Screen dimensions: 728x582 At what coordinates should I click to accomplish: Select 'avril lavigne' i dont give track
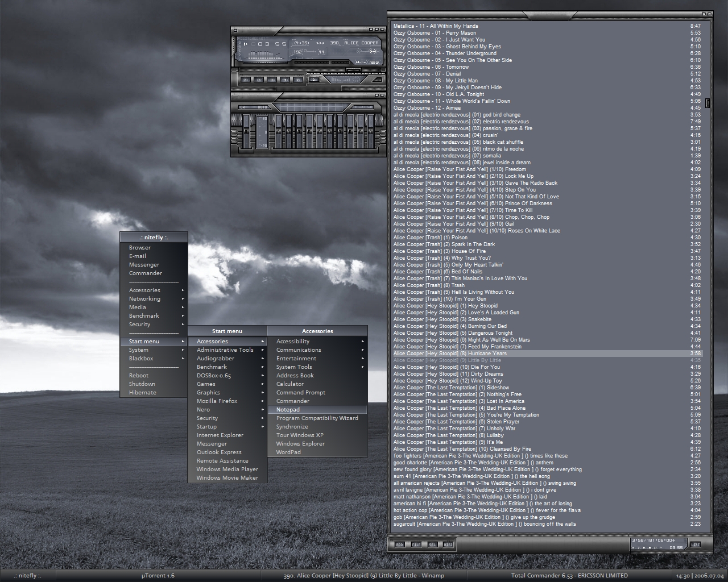click(547, 490)
